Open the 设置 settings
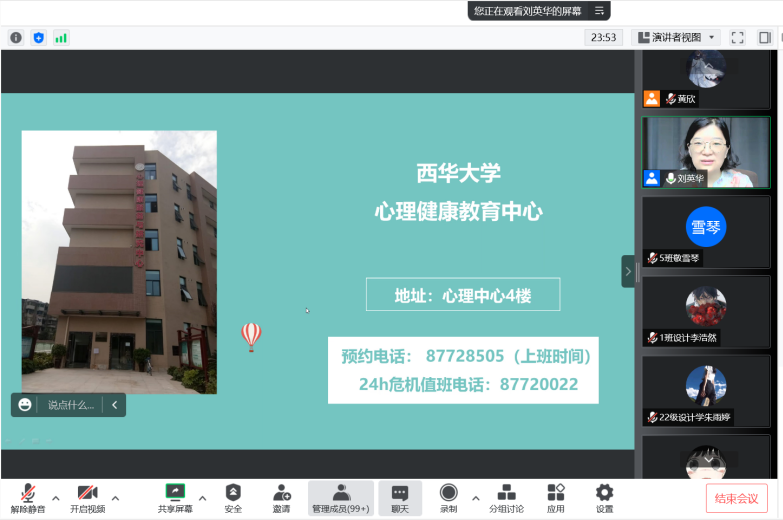Image resolution: width=783 pixels, height=520 pixels. pyautogui.click(x=604, y=498)
